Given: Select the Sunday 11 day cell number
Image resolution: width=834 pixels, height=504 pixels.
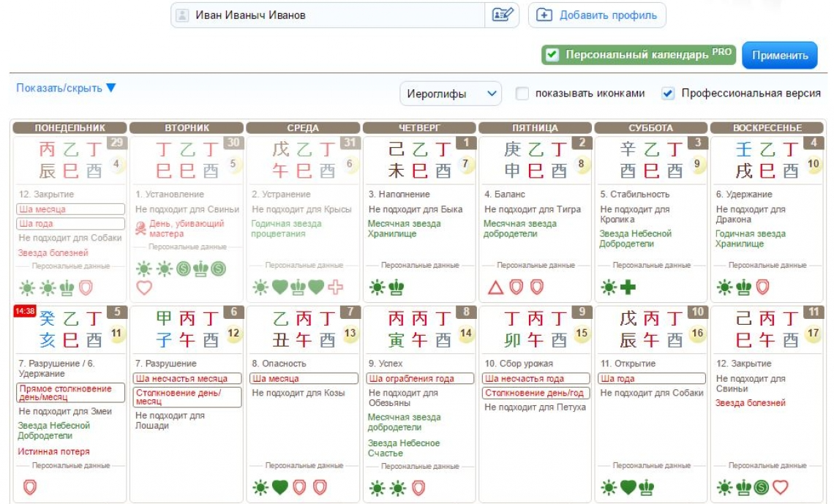Looking at the screenshot, I should point(814,312).
